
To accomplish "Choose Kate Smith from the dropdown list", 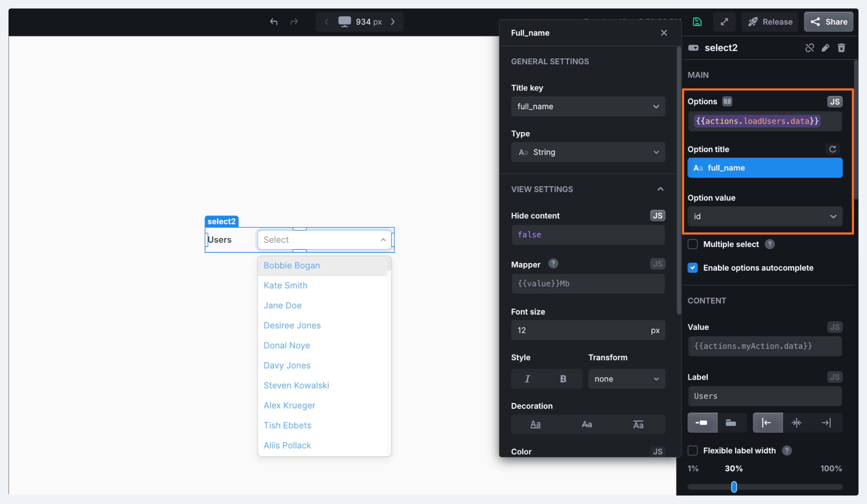I will pos(285,285).
